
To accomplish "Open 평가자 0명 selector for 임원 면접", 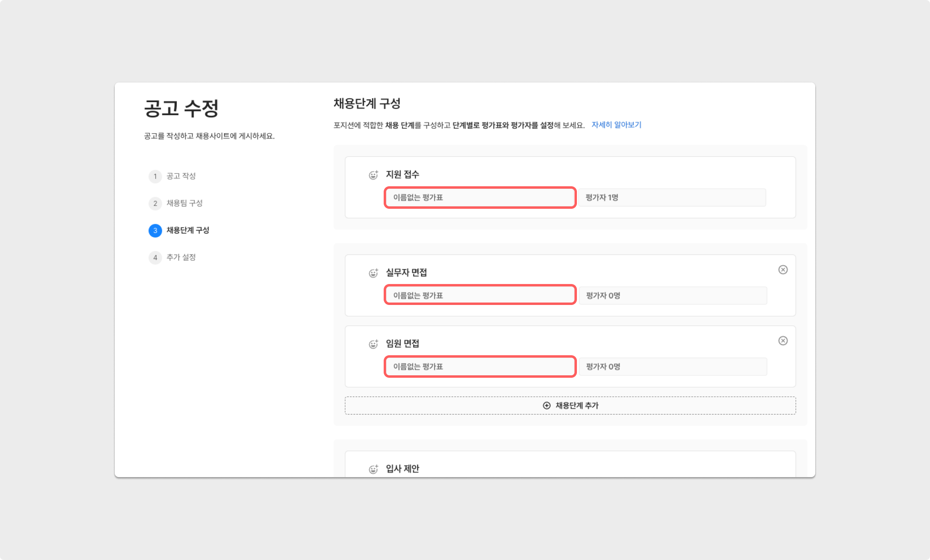I will (672, 366).
